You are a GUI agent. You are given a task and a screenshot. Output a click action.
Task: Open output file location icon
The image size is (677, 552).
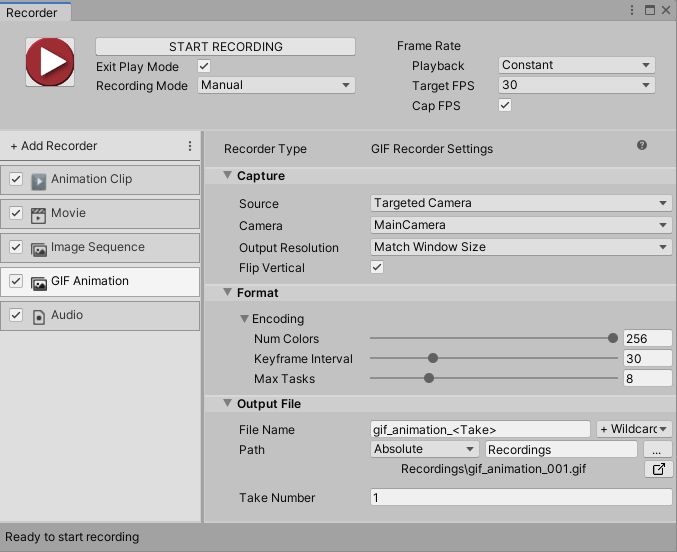(658, 469)
